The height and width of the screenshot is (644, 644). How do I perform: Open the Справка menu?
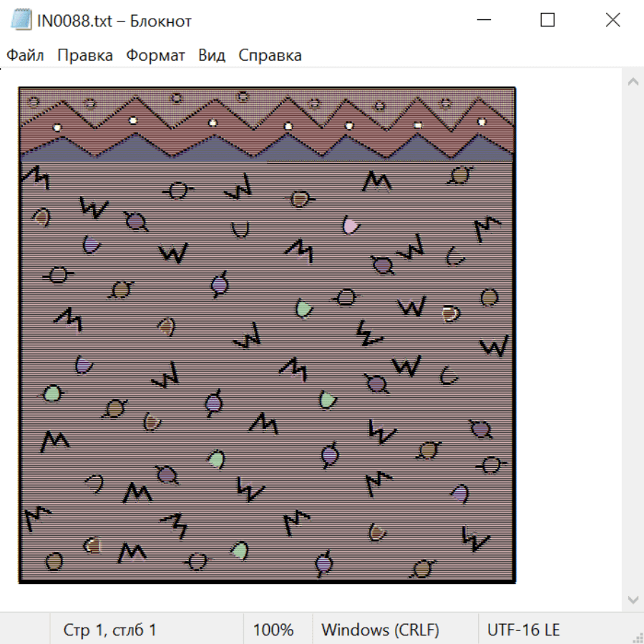pyautogui.click(x=270, y=55)
